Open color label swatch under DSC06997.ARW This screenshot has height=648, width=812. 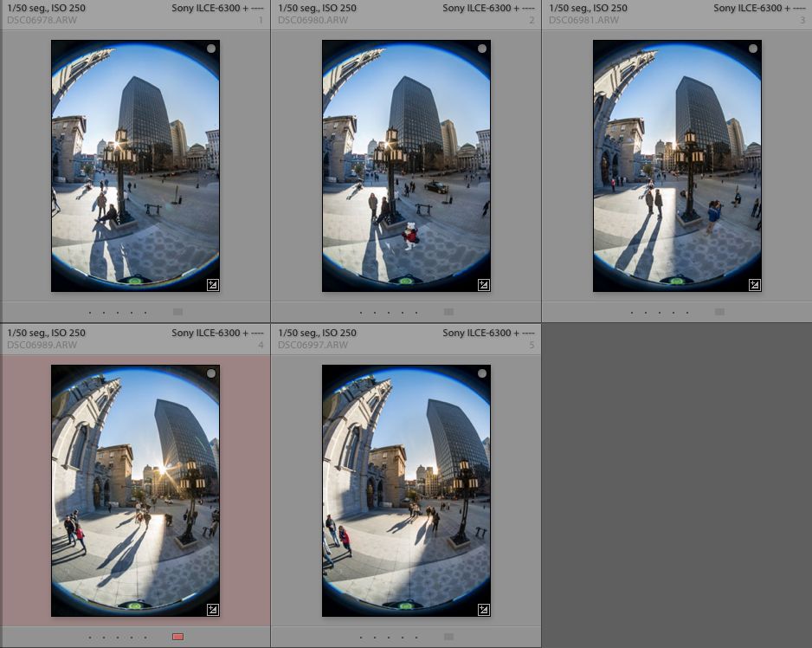[x=448, y=637]
